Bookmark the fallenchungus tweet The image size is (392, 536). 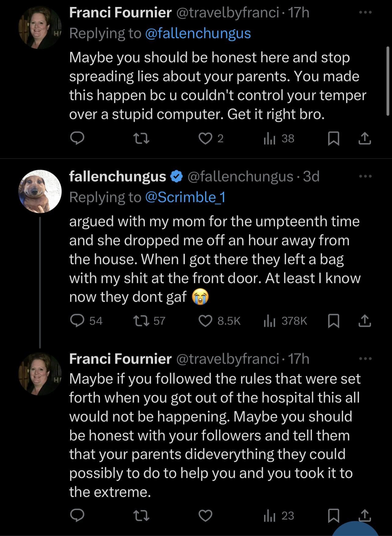click(333, 321)
